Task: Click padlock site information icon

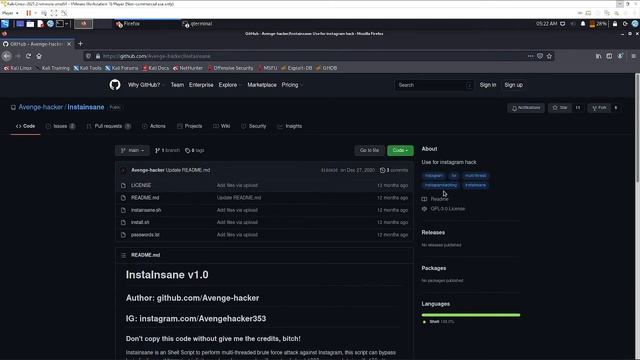Action: coord(98,56)
